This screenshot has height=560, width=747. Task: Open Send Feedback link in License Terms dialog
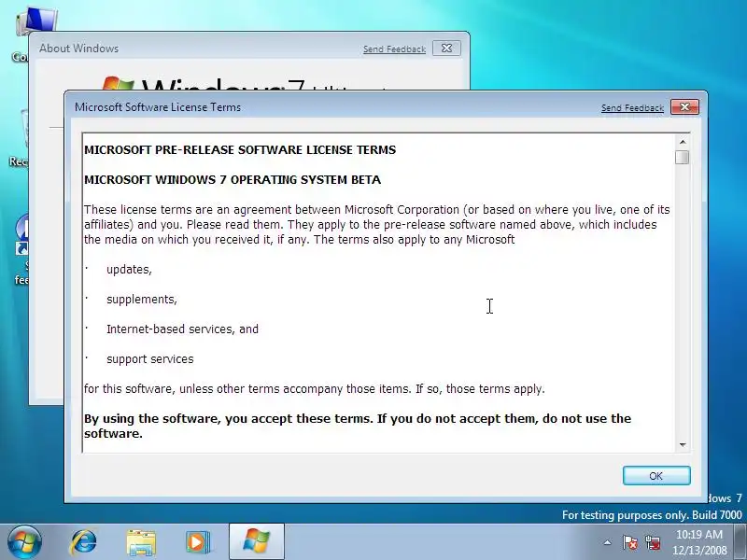[x=632, y=108]
